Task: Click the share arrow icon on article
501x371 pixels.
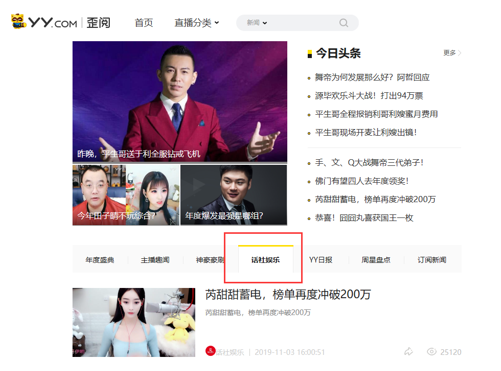Action: 408,352
